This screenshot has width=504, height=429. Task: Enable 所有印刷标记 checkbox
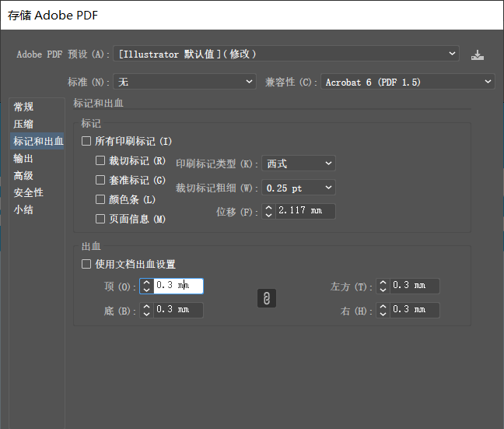coord(86,141)
